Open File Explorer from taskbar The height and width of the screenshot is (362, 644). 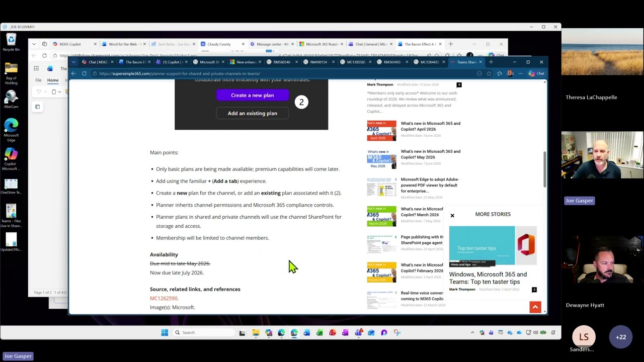(256, 332)
